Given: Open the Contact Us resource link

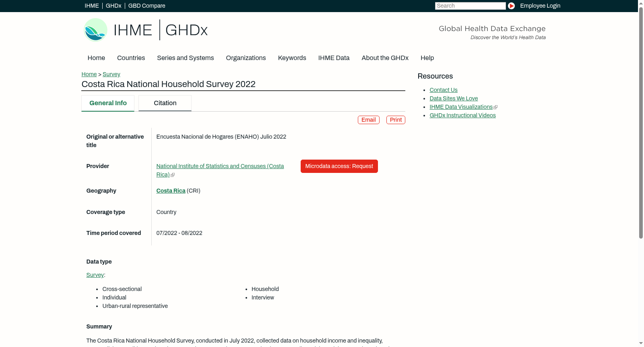Looking at the screenshot, I should 444,90.
